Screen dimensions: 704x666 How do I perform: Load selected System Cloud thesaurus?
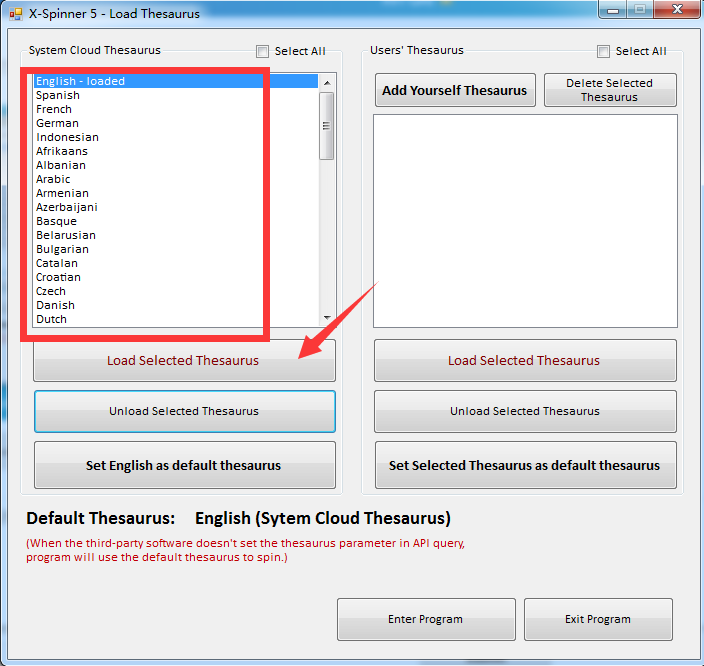pyautogui.click(x=184, y=361)
